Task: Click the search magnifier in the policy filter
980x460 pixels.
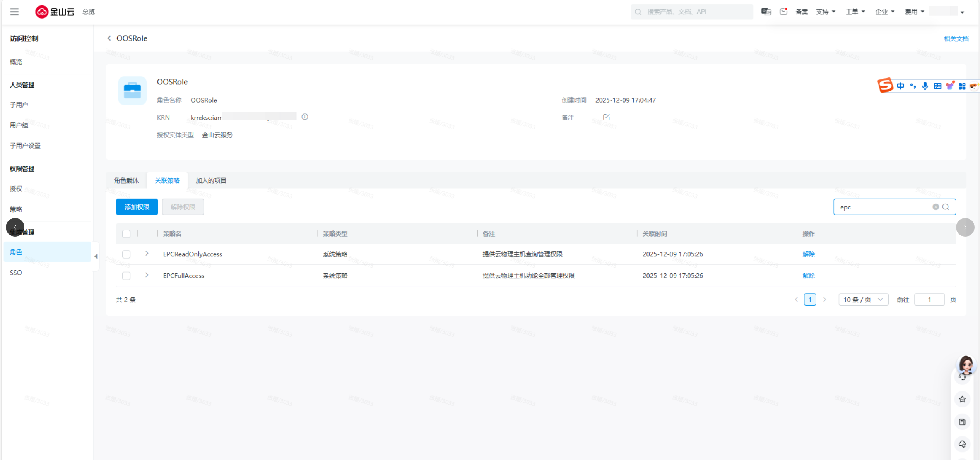Action: click(x=946, y=207)
